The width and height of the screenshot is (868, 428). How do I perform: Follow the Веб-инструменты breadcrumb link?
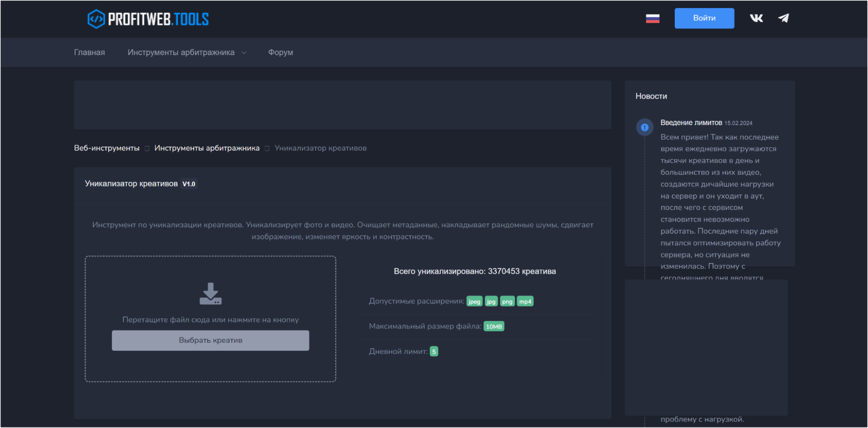click(x=107, y=148)
